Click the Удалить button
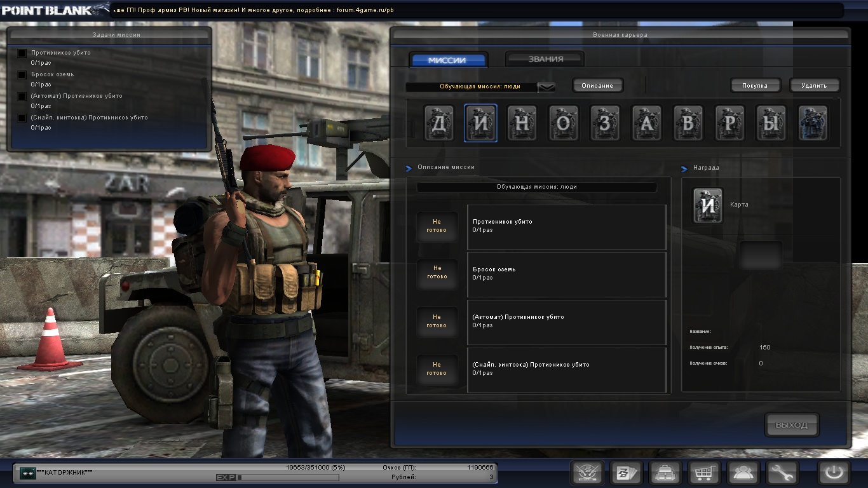The width and height of the screenshot is (868, 488). point(815,85)
